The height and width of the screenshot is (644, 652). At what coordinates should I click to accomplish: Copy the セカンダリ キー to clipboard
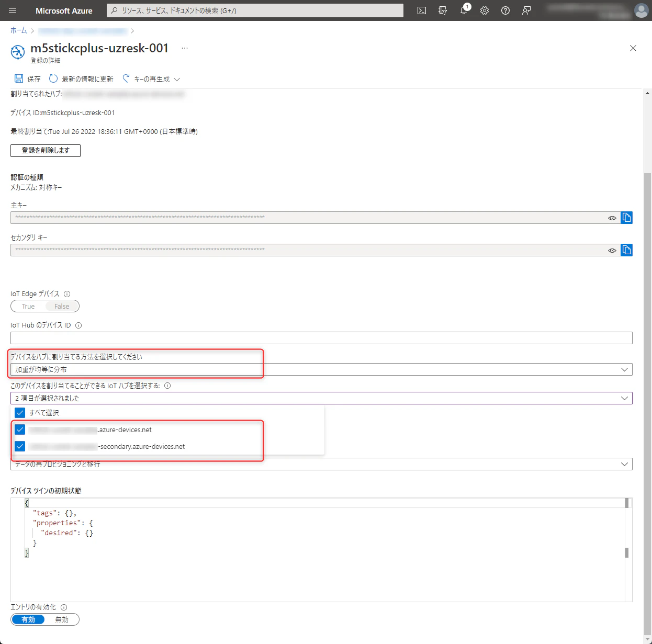pyautogui.click(x=626, y=250)
